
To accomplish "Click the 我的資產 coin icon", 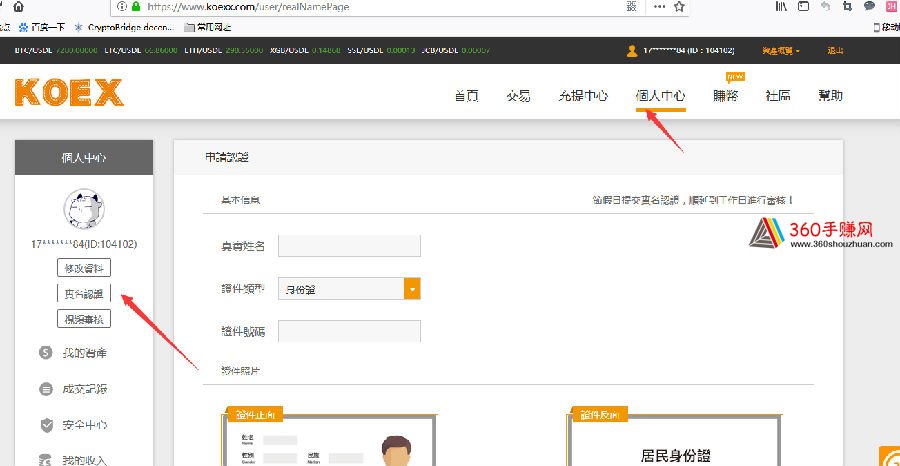I will (x=45, y=352).
